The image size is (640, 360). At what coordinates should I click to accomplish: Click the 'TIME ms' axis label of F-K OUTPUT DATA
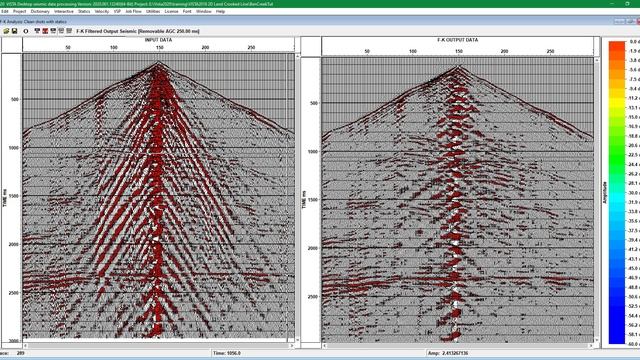pos(304,200)
